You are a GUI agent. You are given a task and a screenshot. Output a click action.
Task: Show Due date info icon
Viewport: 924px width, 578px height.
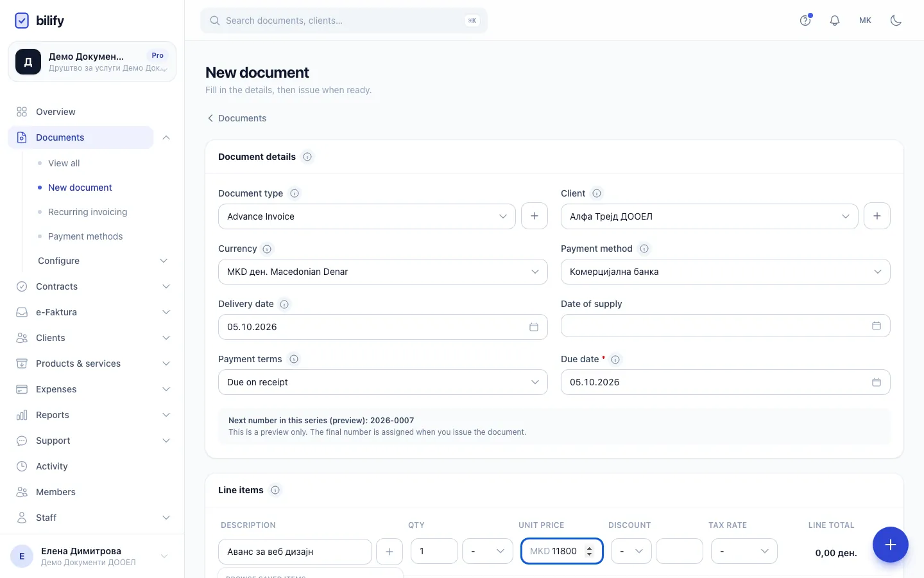(615, 360)
